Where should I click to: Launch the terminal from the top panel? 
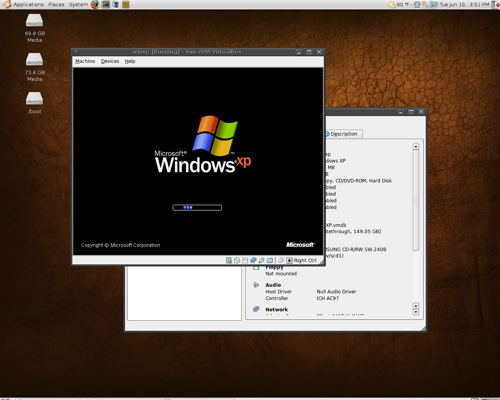106,4
